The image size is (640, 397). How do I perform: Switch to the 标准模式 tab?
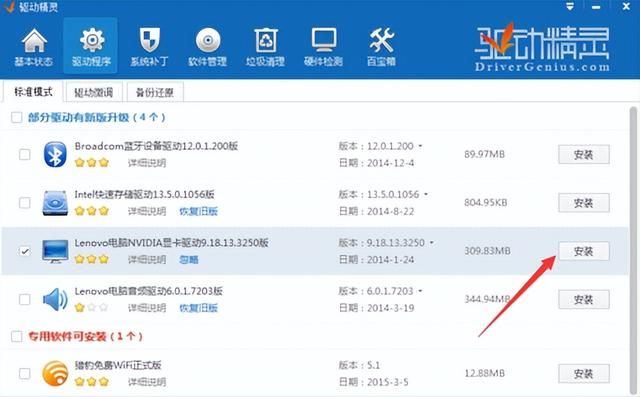pos(33,91)
